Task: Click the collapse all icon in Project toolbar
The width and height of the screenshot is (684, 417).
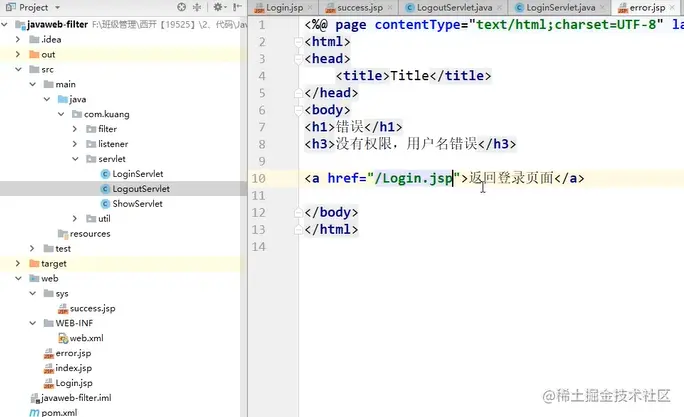Action: pos(197,7)
